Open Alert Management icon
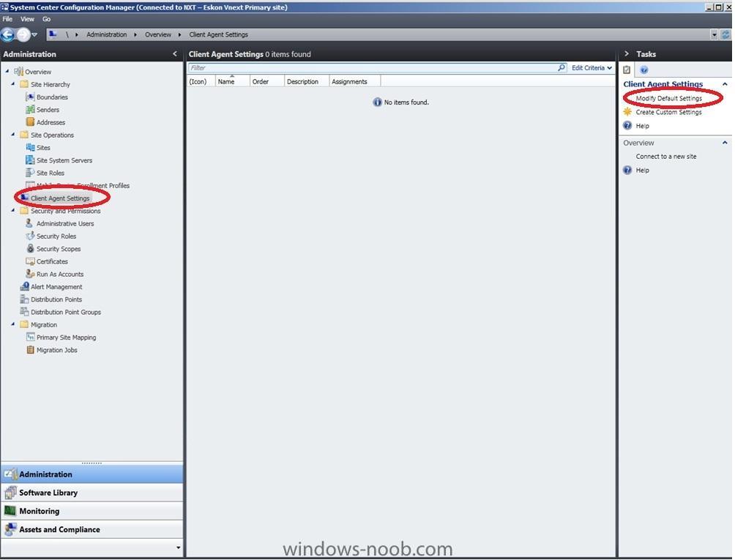 click(24, 286)
